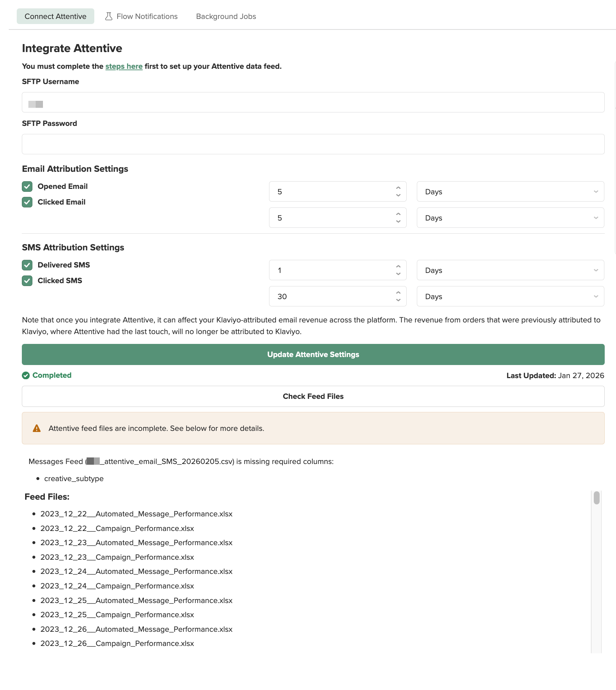Select 2023_12_23__Campaign_Performance.xlsx file name
The height and width of the screenshot is (690, 616).
(x=117, y=558)
